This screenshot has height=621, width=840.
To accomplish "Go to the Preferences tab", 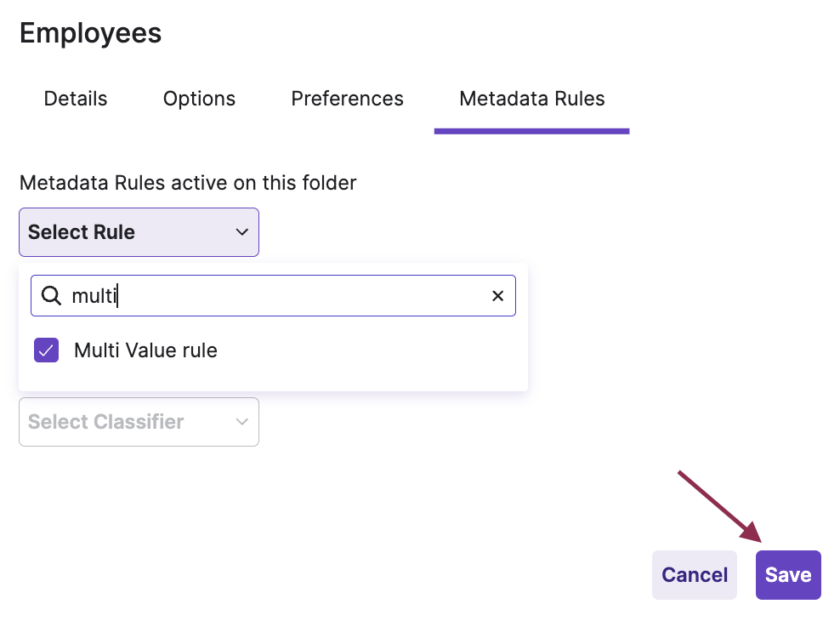I will 347,99.
